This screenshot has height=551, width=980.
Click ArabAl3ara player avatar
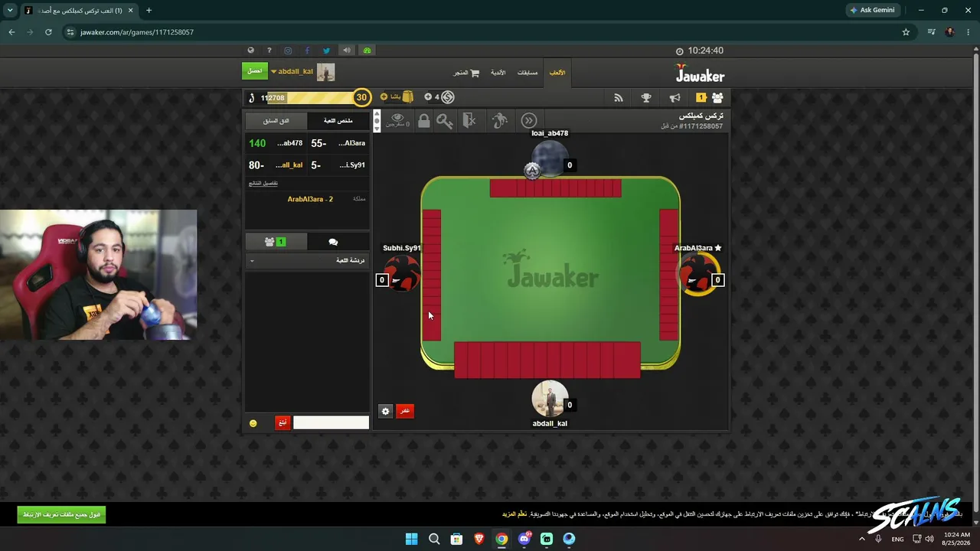(697, 273)
